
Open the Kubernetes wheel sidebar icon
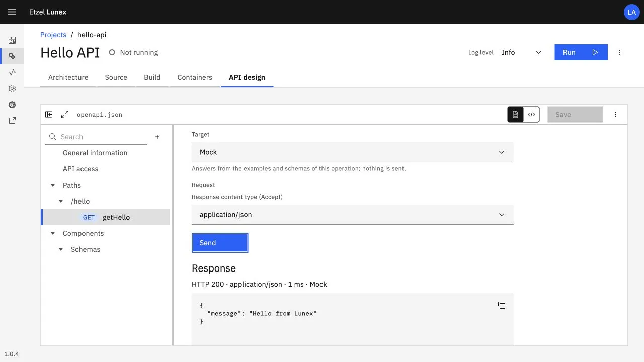click(x=12, y=105)
